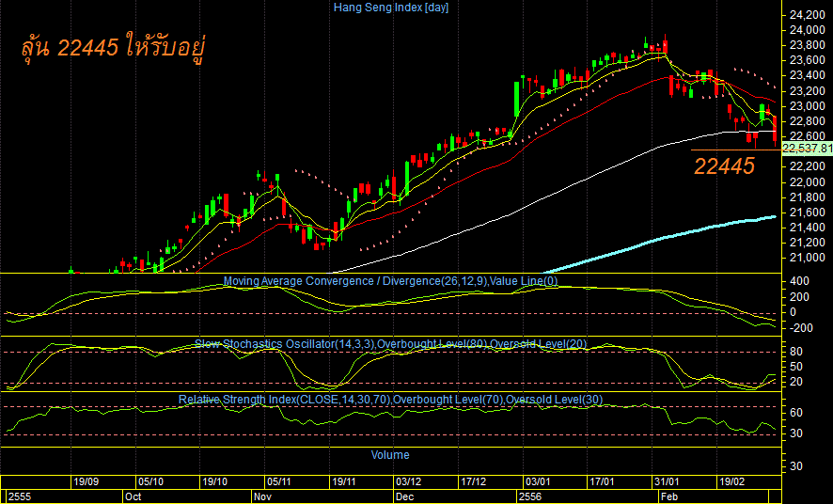Click the 2555 year label
The height and width of the screenshot is (504, 833).
click(x=20, y=497)
